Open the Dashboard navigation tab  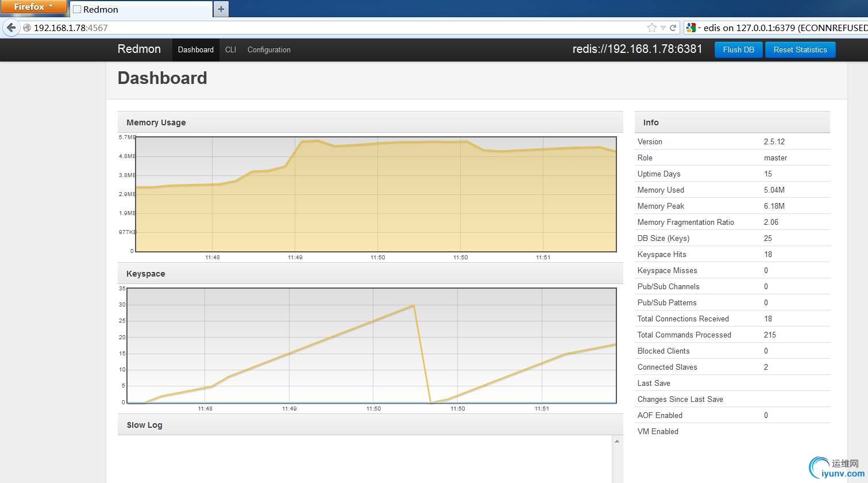pyautogui.click(x=196, y=50)
